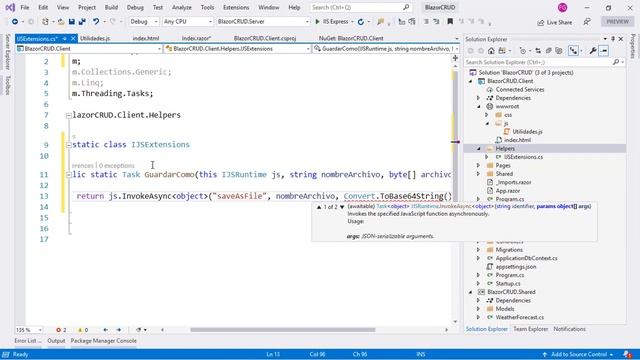
Task: Click the bookmark toolbar icon
Action: tap(450, 22)
